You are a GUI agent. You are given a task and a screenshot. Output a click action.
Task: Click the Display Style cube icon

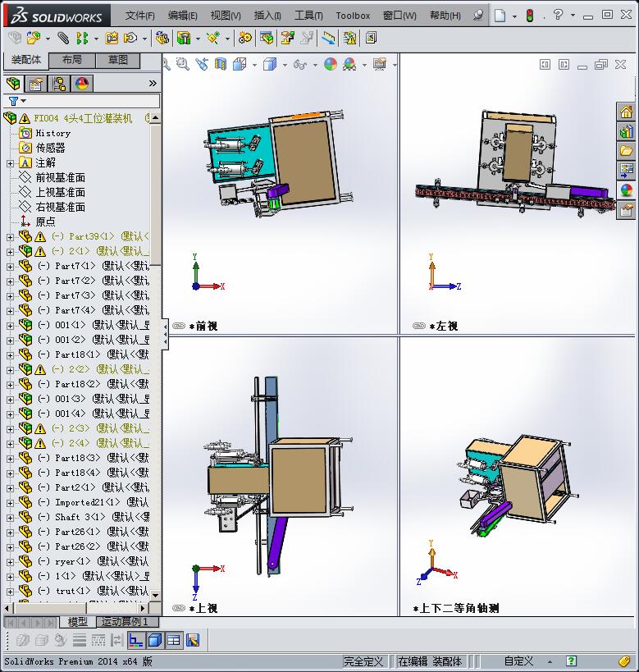270,64
